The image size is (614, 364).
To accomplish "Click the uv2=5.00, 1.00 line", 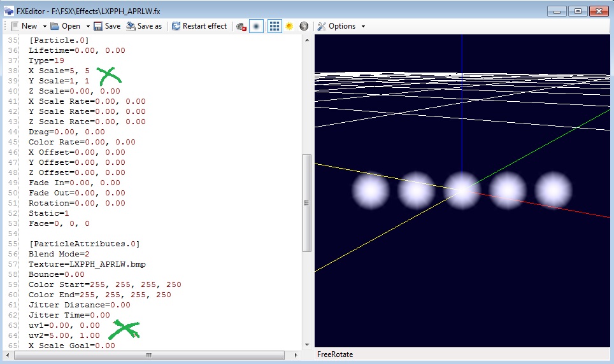I will coord(64,335).
